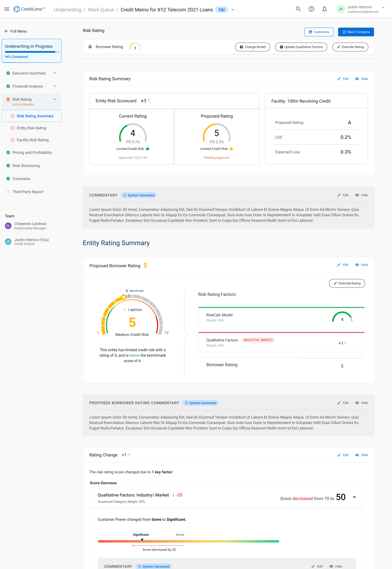Screen dimensions: 392x569
Task: Open Pricing and Profitability section
Action: [32, 152]
